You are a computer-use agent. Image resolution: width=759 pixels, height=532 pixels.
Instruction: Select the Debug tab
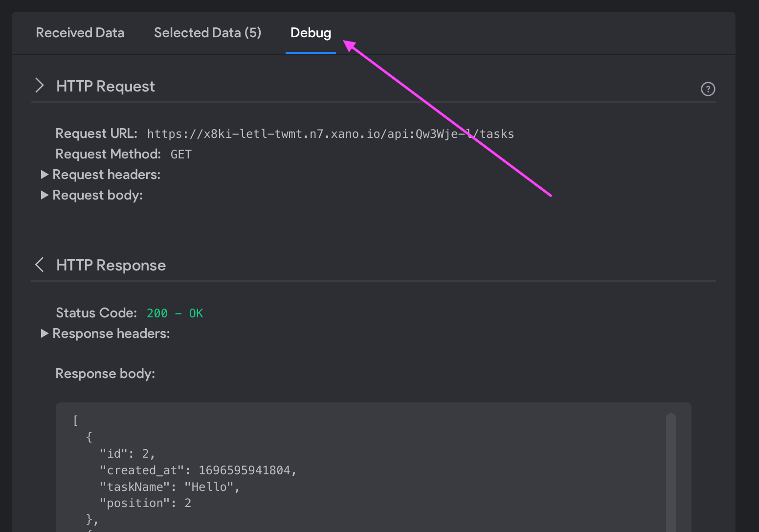pyautogui.click(x=311, y=33)
